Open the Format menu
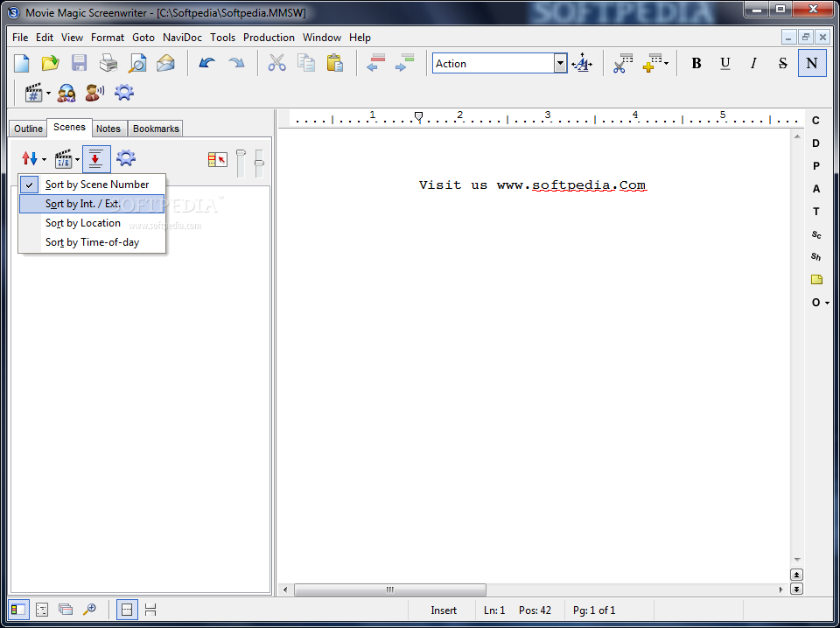The height and width of the screenshot is (628, 840). 107,38
